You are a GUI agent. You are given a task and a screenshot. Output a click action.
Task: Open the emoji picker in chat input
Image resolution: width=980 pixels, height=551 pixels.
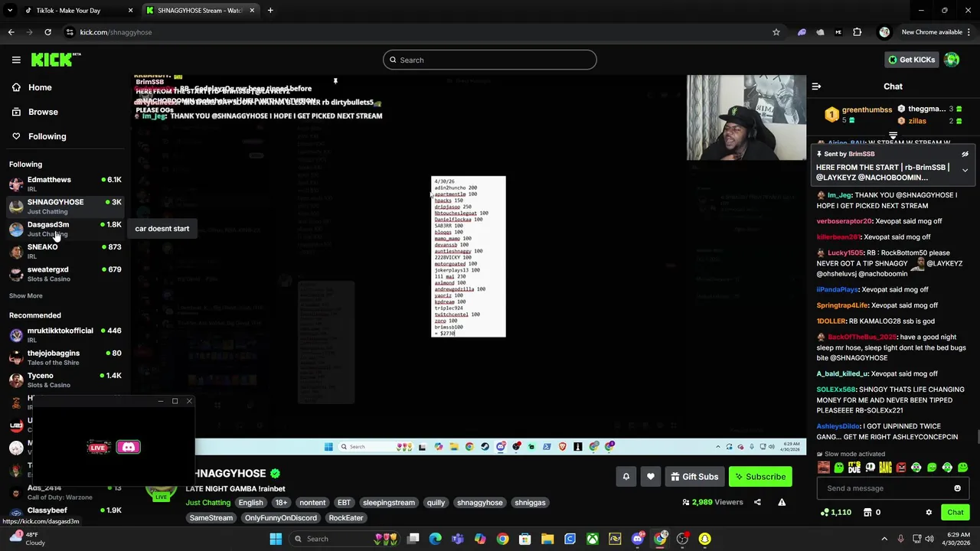click(957, 488)
